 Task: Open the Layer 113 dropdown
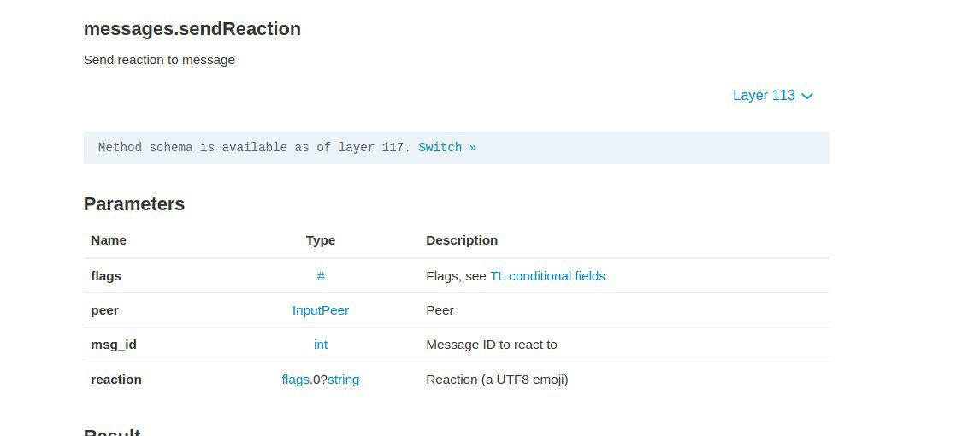(764, 96)
